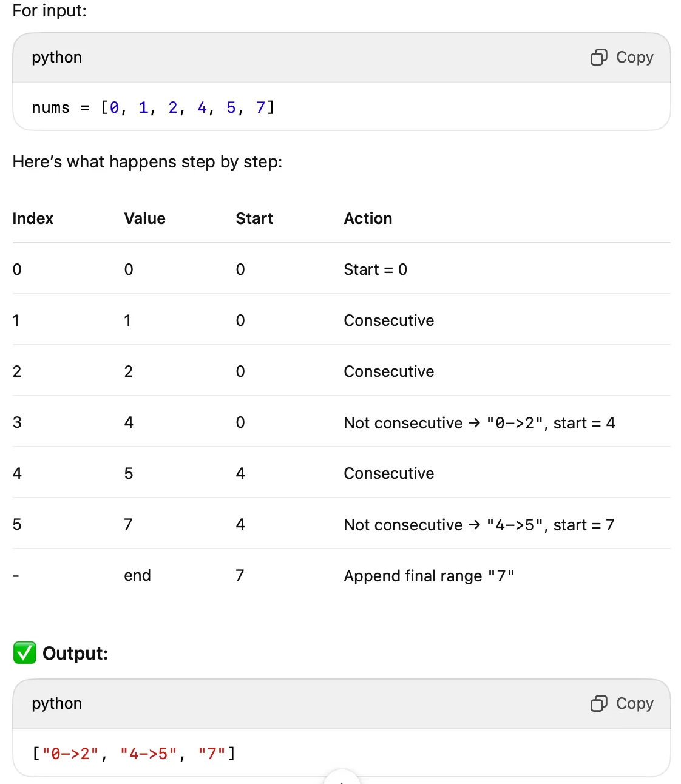Click the Start column header
Screen dimensions: 681x784
coord(254,218)
